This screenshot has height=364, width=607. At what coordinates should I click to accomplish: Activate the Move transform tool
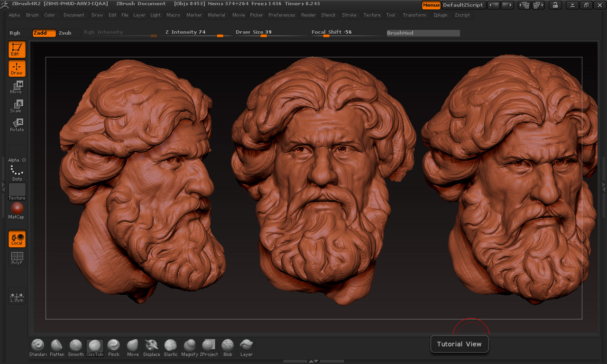coord(17,87)
